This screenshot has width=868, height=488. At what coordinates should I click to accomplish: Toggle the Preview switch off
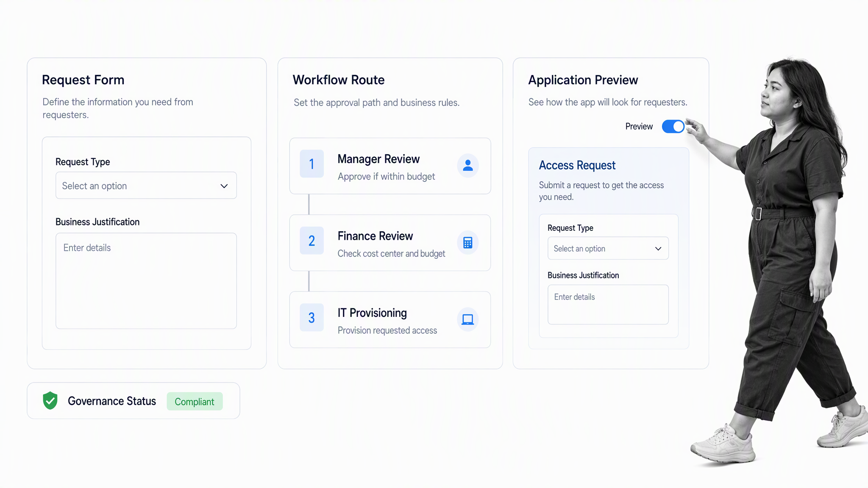(x=673, y=126)
